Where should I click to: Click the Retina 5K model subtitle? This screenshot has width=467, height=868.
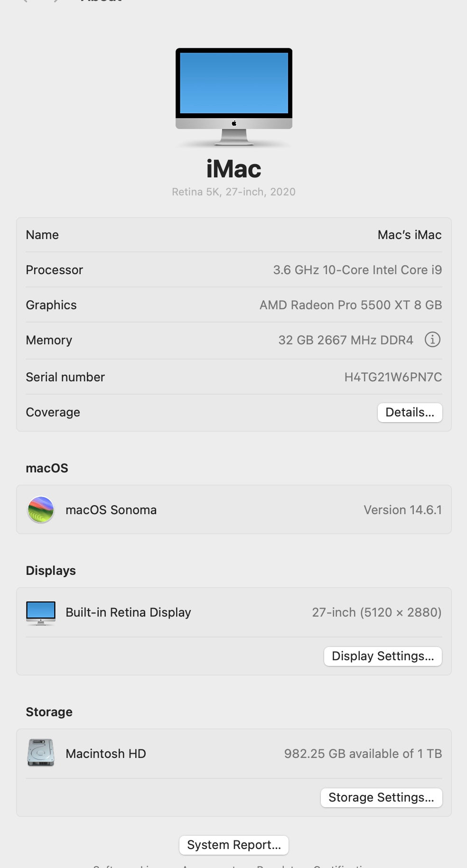click(233, 192)
